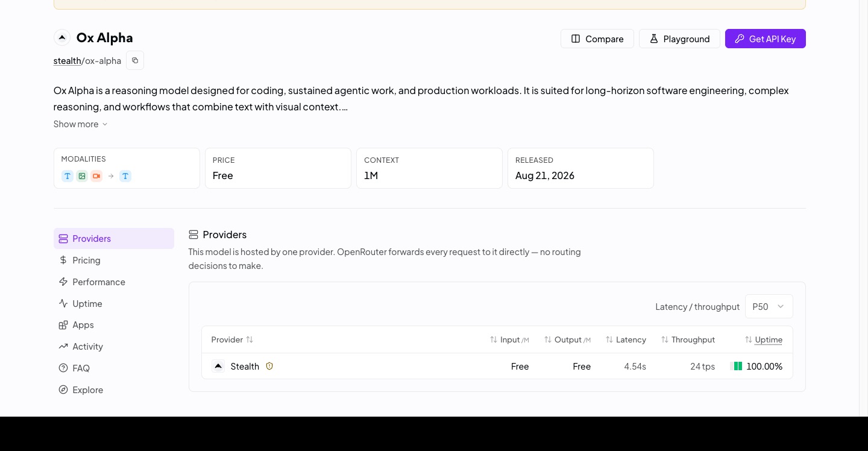Open the P50 percentile dropdown
Screen dimensions: 868x451
click(769, 306)
